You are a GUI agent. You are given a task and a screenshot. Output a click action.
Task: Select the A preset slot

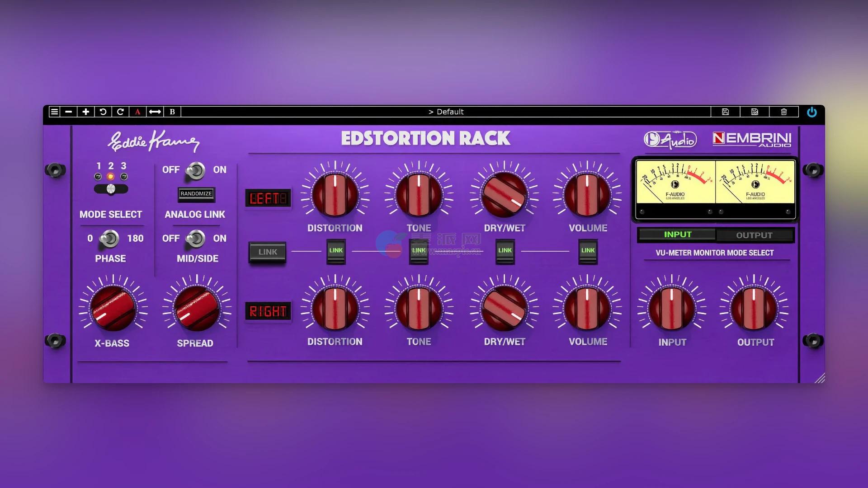click(x=138, y=112)
